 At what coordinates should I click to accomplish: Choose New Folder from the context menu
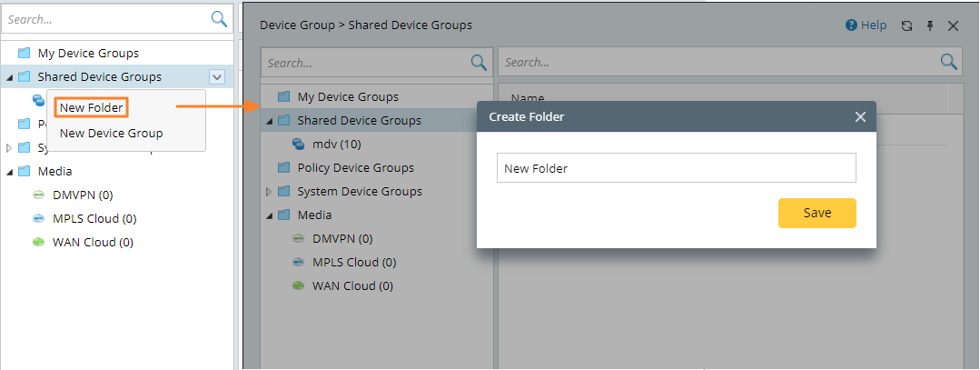[x=91, y=107]
